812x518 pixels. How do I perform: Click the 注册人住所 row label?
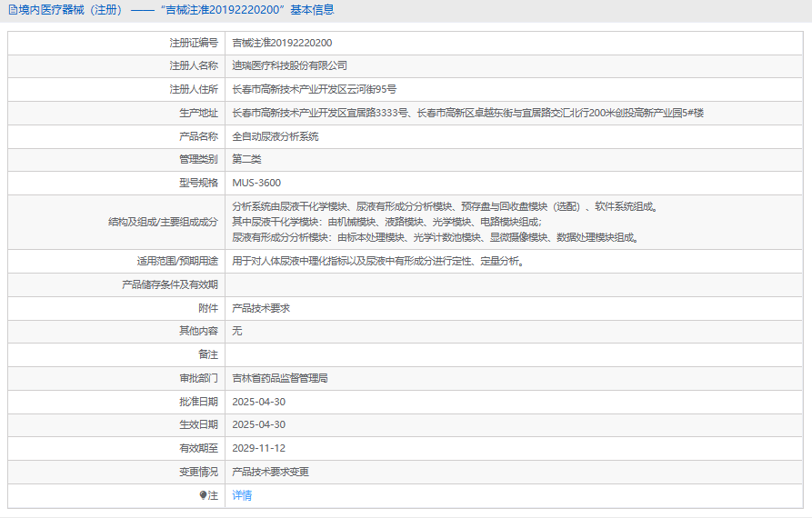click(x=194, y=89)
